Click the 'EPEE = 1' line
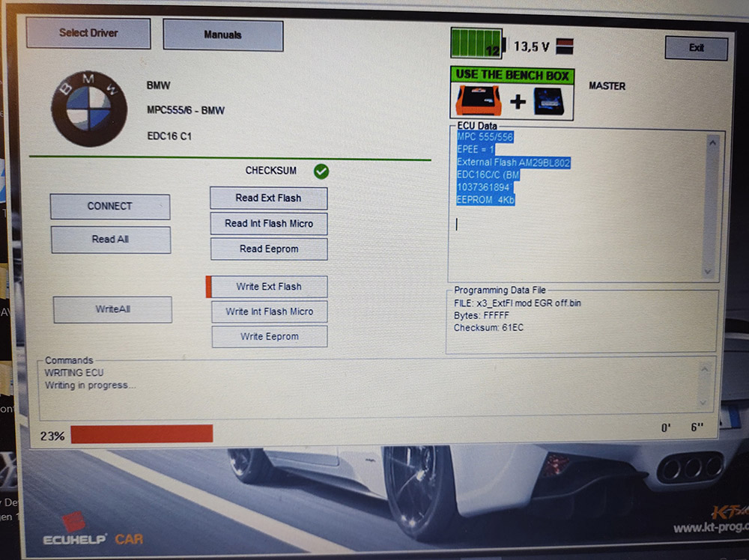The image size is (749, 560). pos(476,150)
